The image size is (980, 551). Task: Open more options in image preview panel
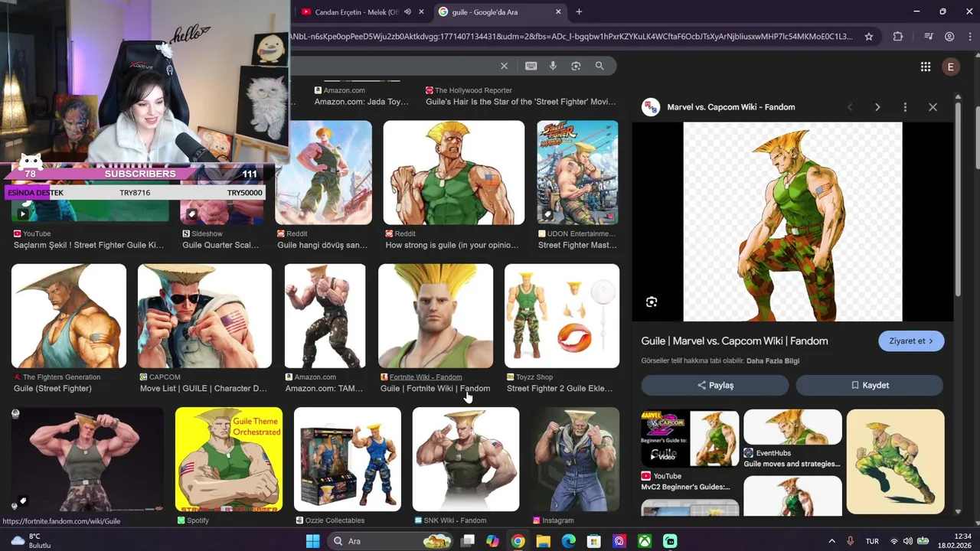[x=905, y=107]
